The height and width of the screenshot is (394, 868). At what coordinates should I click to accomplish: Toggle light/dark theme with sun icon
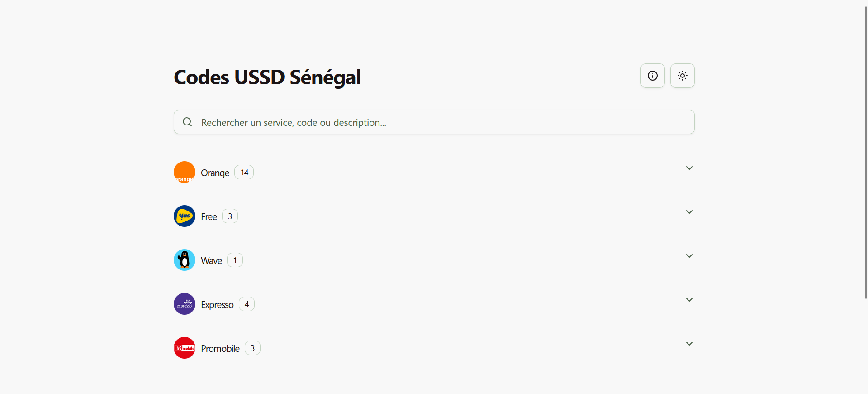pos(682,76)
